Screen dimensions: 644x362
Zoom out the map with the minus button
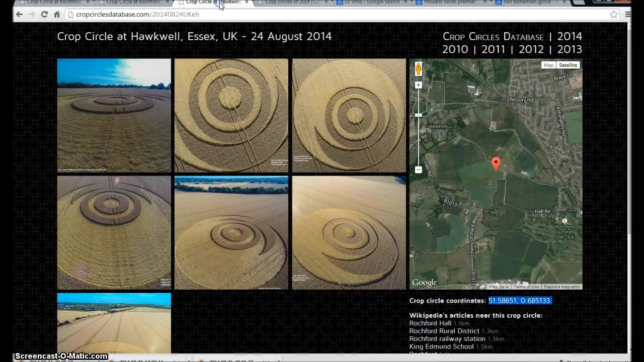(418, 170)
